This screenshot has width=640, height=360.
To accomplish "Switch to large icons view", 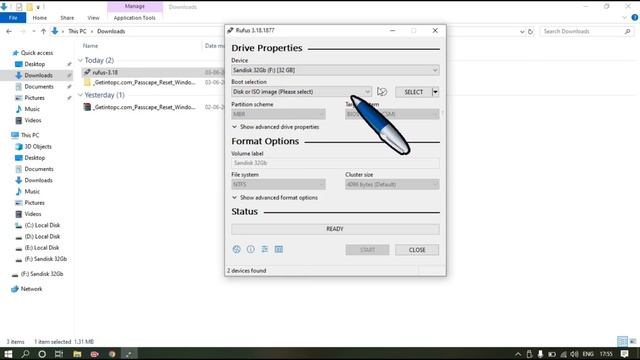I will tap(633, 341).
